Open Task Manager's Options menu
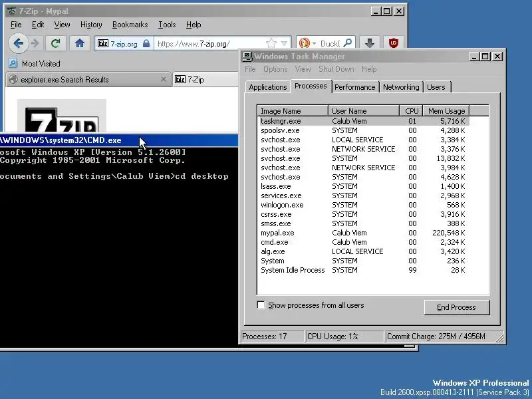 coord(275,69)
